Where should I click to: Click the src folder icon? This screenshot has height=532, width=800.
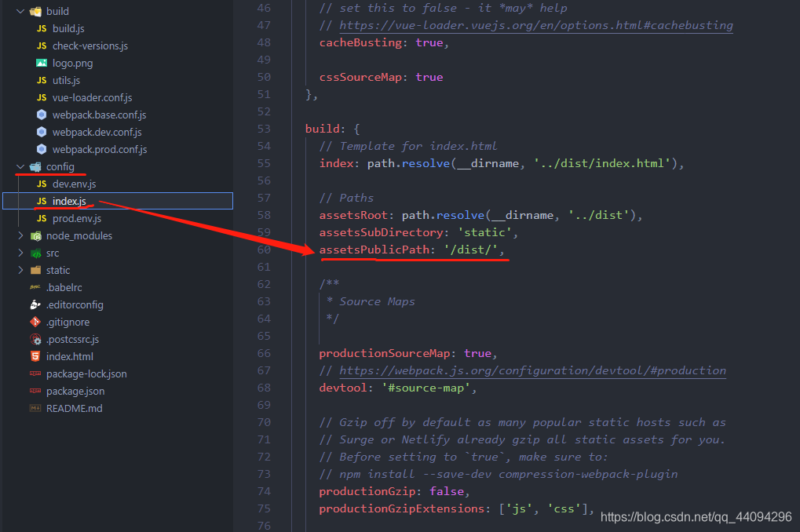click(35, 253)
